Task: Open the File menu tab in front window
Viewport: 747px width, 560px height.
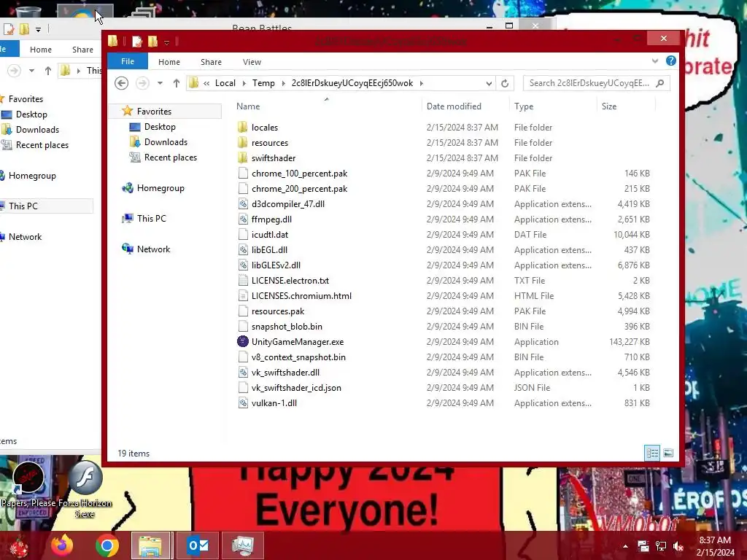Action: point(127,61)
